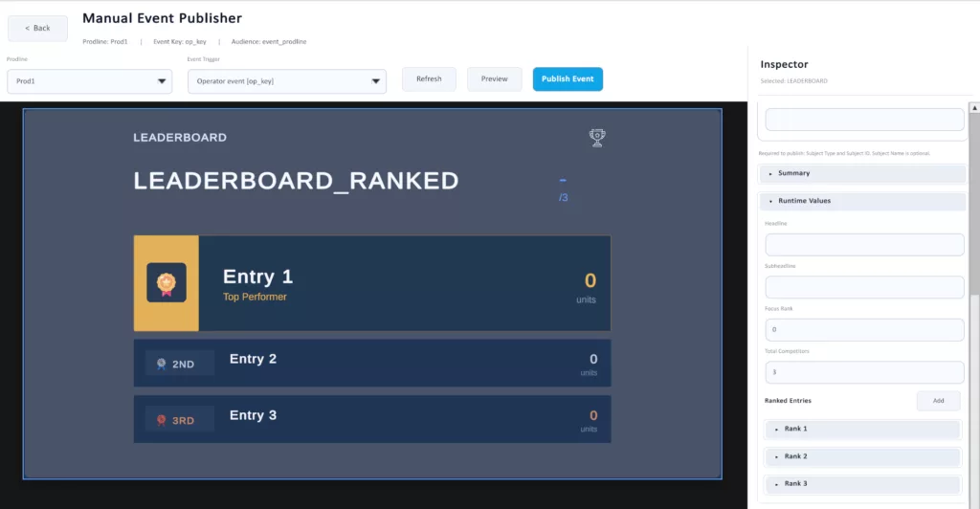The height and width of the screenshot is (509, 980).
Task: Click the Inspector panel title
Action: click(x=784, y=64)
